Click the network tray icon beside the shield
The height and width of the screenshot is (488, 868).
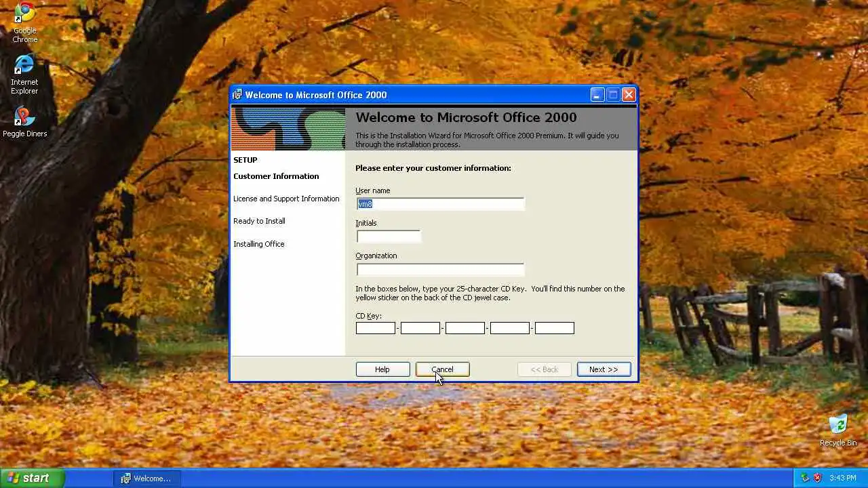(x=805, y=478)
